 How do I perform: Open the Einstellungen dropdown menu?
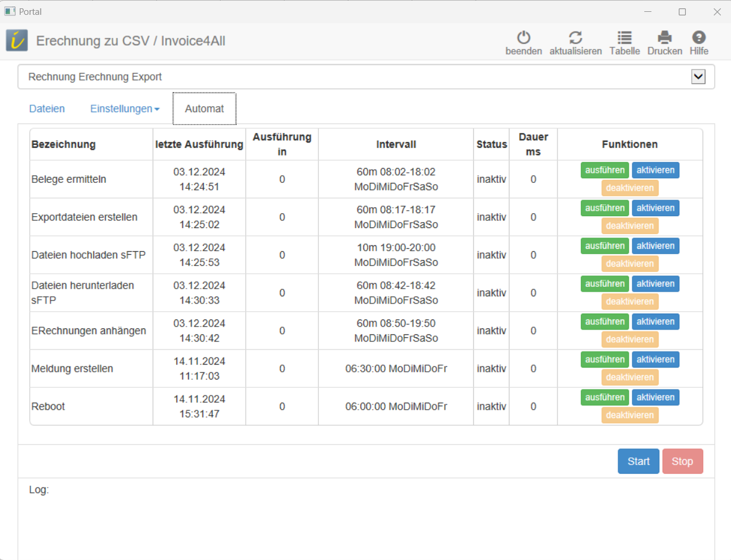(x=125, y=109)
